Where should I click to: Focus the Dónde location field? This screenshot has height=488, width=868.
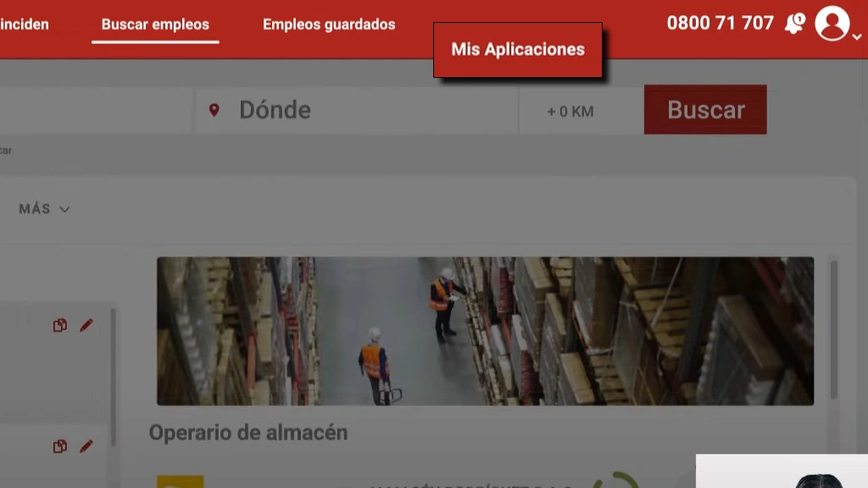tap(357, 110)
